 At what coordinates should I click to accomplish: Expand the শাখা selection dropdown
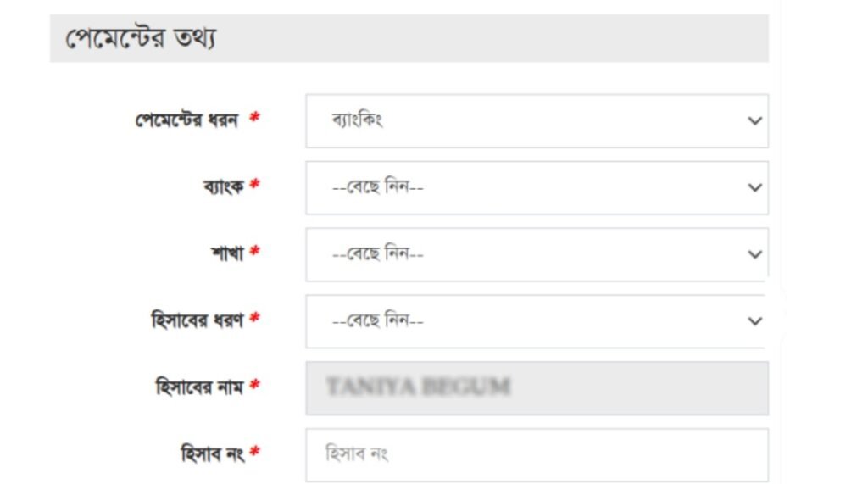pyautogui.click(x=526, y=254)
